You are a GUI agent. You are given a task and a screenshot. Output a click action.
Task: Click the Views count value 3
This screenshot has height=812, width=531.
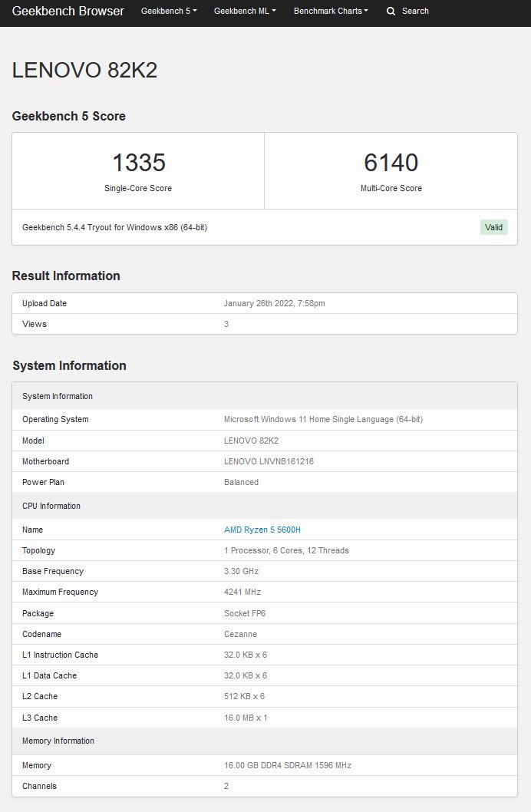(226, 324)
